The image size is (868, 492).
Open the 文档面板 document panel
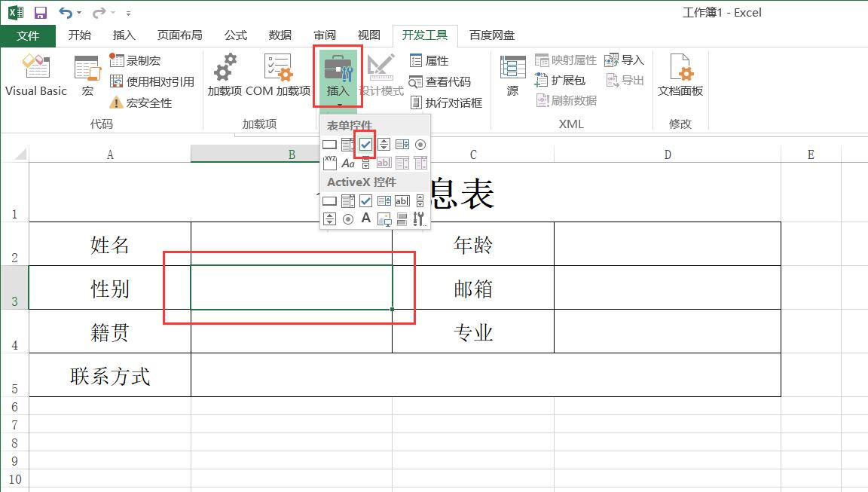click(680, 76)
